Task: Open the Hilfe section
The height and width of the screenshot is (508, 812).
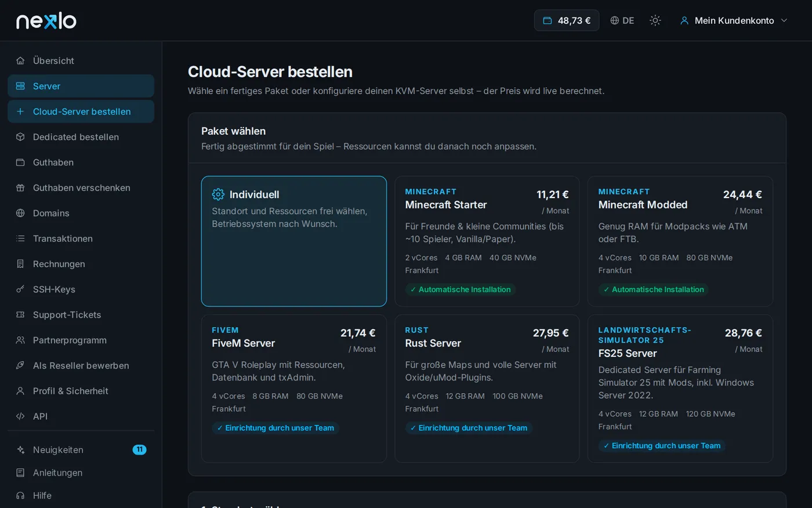Action: (81, 495)
